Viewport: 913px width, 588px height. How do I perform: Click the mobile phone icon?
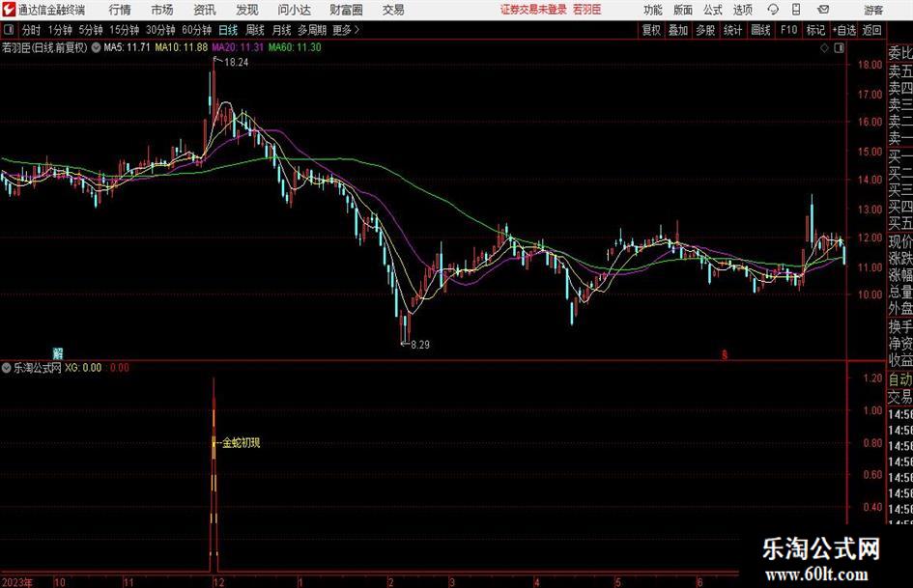pyautogui.click(x=796, y=10)
